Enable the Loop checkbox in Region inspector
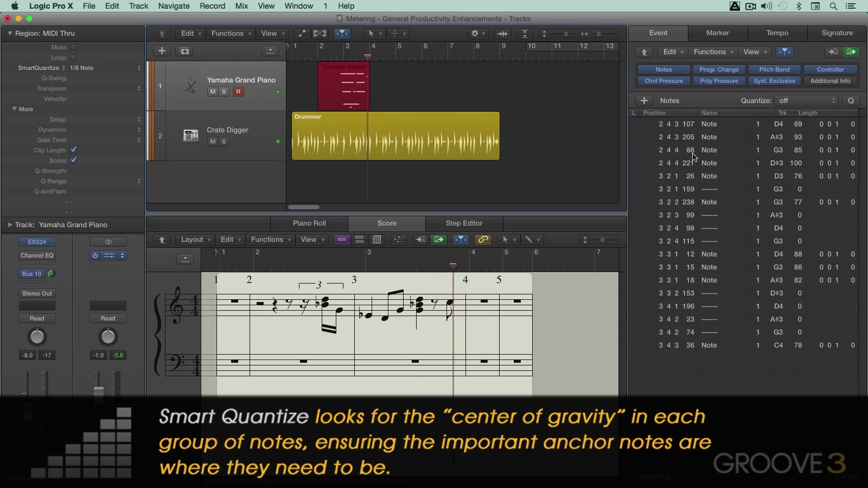The image size is (868, 488). [x=73, y=57]
